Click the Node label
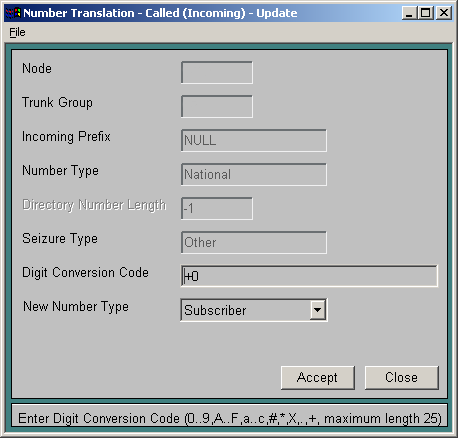This screenshot has height=438, width=458. pos(37,68)
